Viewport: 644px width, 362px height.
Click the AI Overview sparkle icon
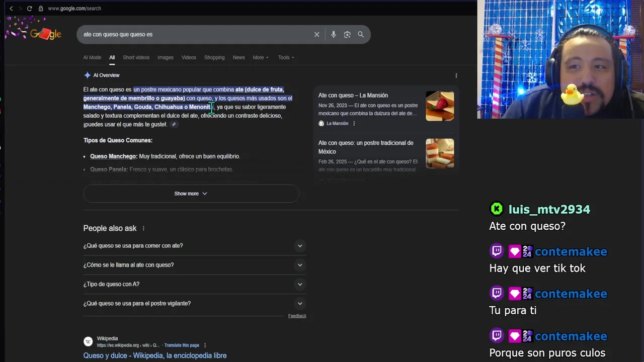click(88, 75)
